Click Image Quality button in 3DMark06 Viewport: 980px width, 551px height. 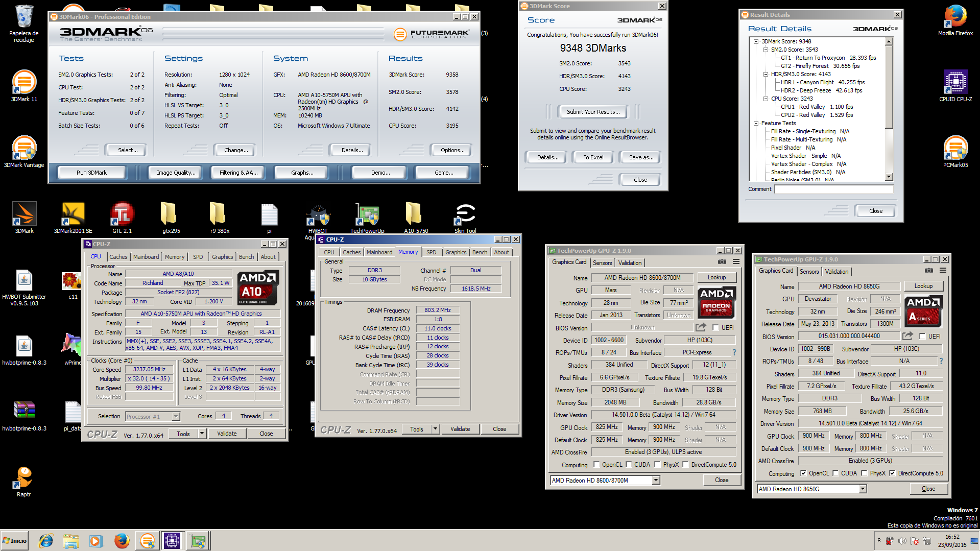[x=176, y=173]
